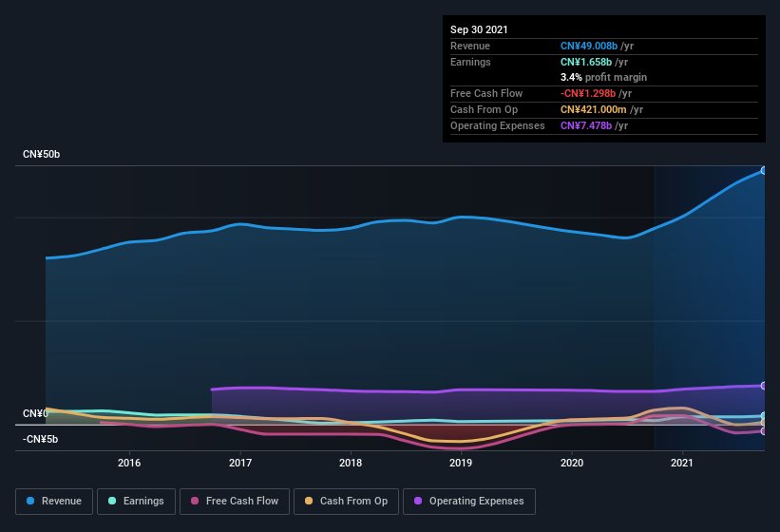The width and height of the screenshot is (780, 532).
Task: Click the 2016 x-axis label
Action: click(x=129, y=463)
